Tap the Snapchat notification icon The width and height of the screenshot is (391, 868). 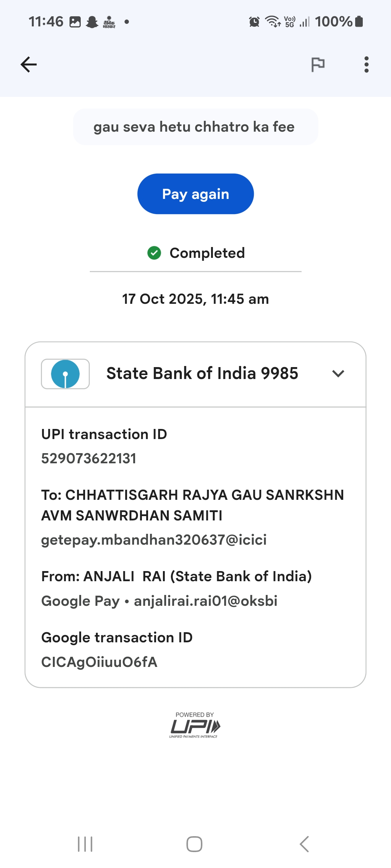92,22
